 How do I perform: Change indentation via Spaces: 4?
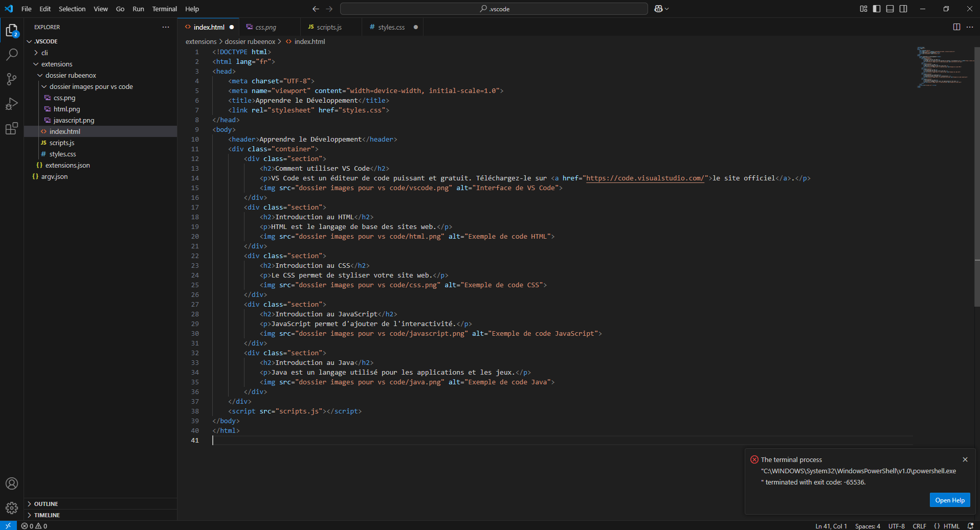[867, 526]
